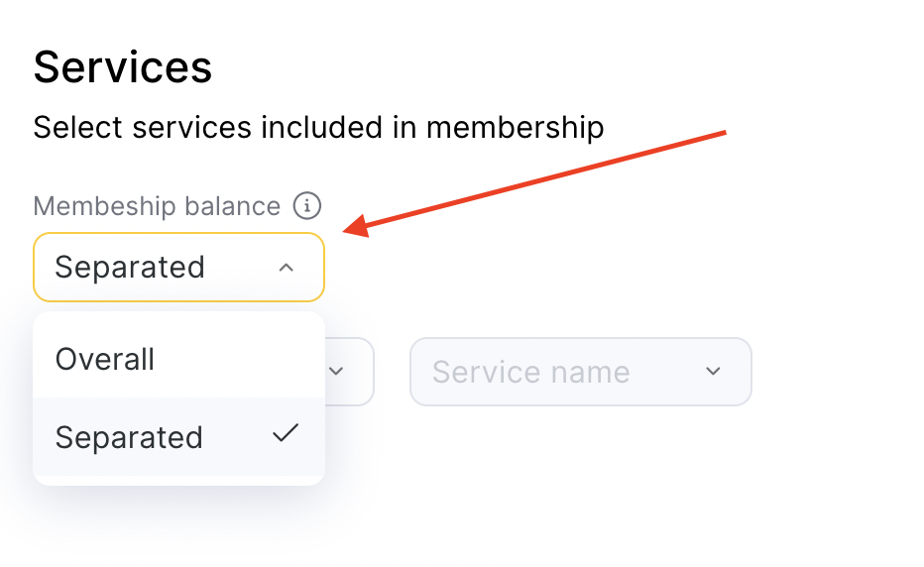Image resolution: width=924 pixels, height=567 pixels.
Task: Click the Membeship balance field label
Action: pyautogui.click(x=157, y=206)
